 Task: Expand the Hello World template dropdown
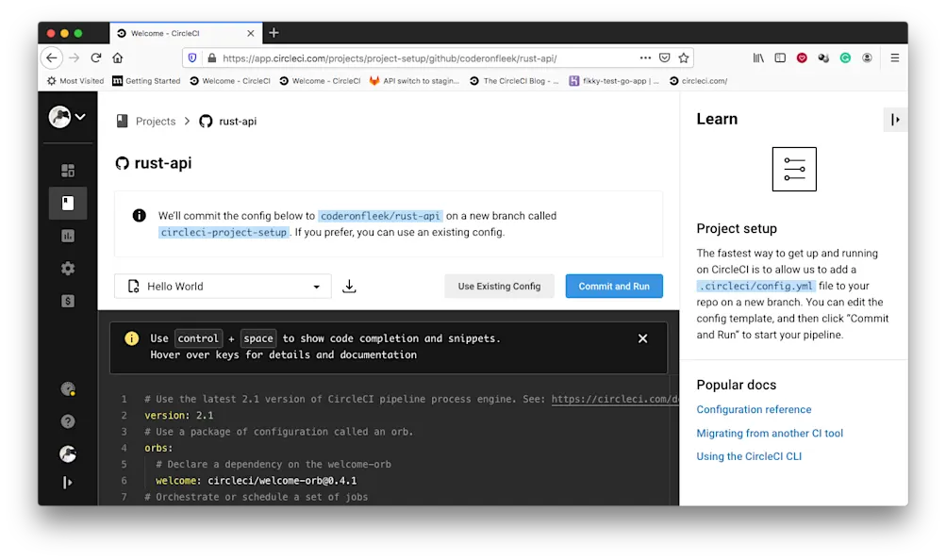point(315,286)
